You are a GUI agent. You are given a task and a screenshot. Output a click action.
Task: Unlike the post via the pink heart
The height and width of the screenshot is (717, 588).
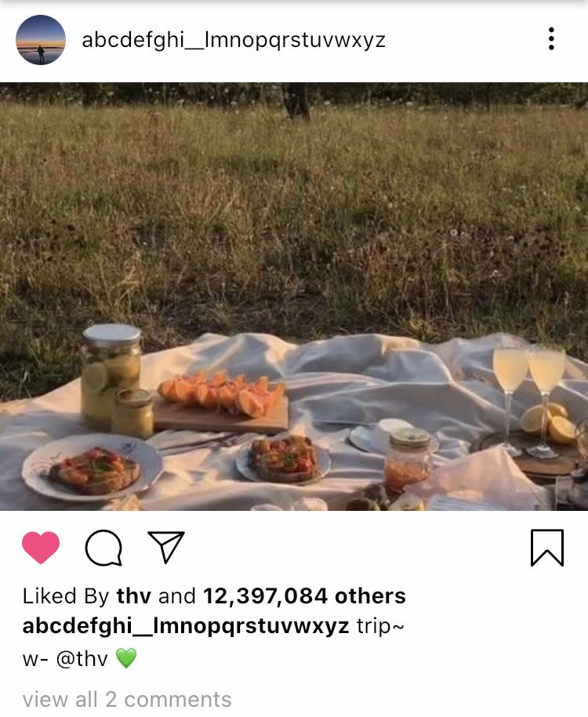coord(41,548)
